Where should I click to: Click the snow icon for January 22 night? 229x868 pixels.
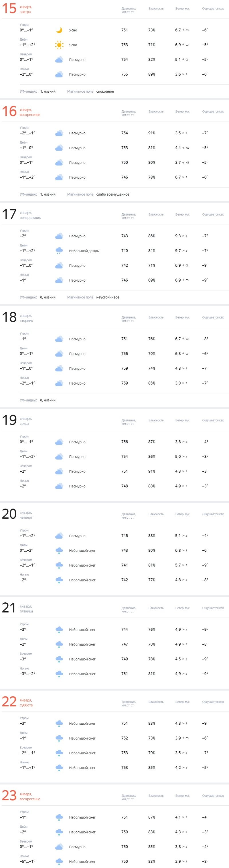click(x=59, y=768)
